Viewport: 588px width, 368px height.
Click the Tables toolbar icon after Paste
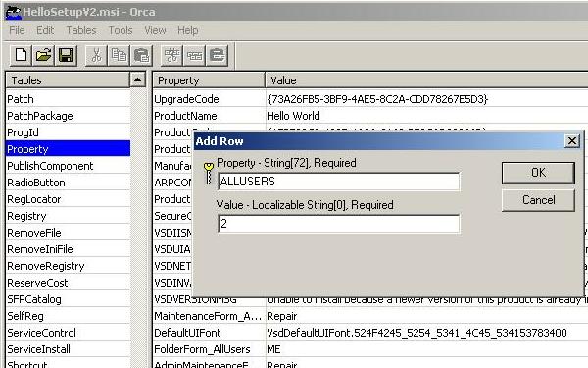172,56
